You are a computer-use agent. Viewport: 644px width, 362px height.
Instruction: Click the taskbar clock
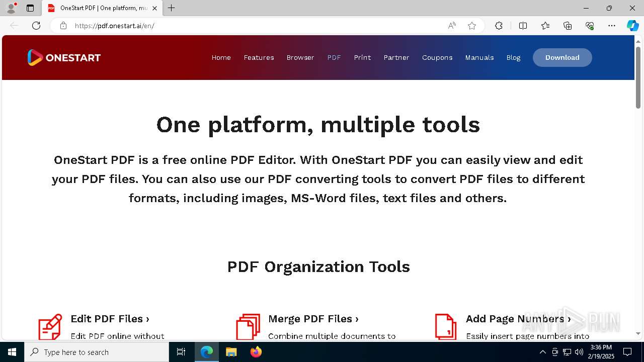tap(601, 352)
